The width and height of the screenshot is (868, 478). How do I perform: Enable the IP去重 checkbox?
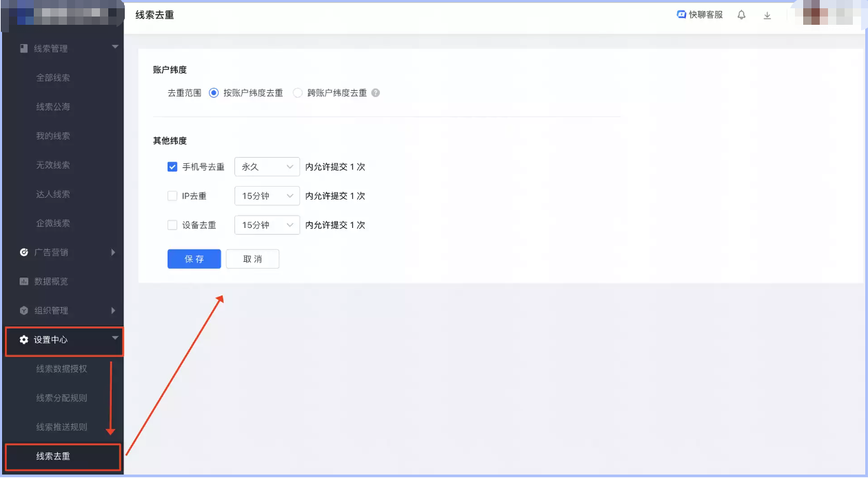click(x=172, y=196)
